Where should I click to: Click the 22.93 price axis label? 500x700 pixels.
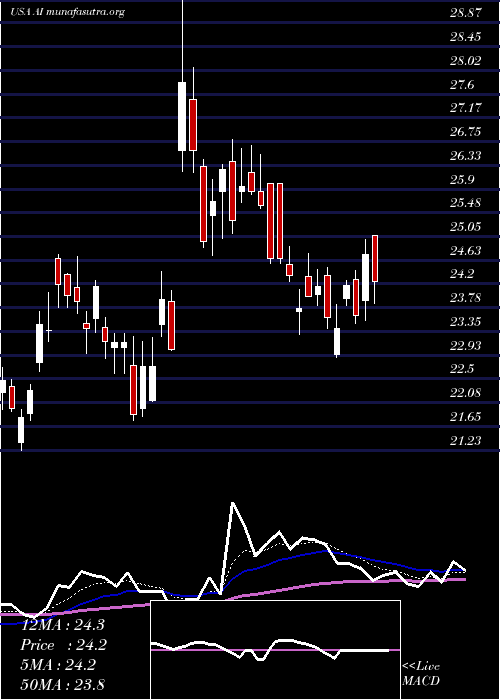pos(466,346)
